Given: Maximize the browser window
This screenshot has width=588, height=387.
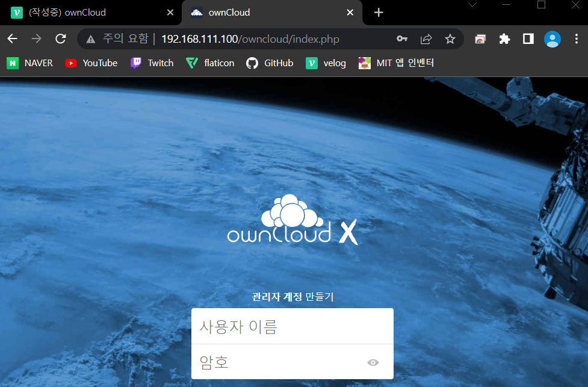Looking at the screenshot, I should 541,5.
